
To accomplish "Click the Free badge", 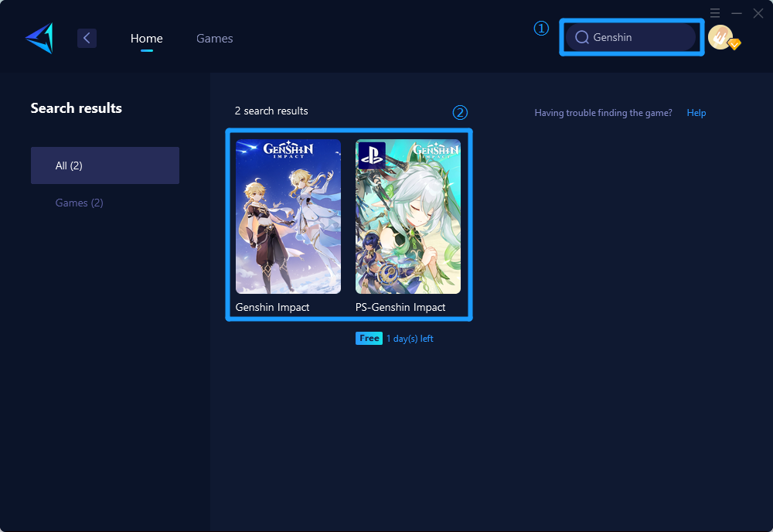I will 369,338.
